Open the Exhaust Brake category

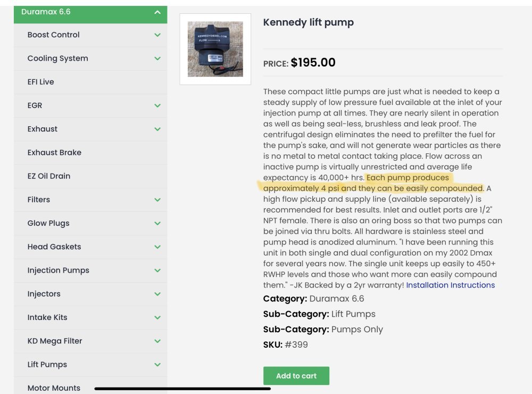pos(54,152)
